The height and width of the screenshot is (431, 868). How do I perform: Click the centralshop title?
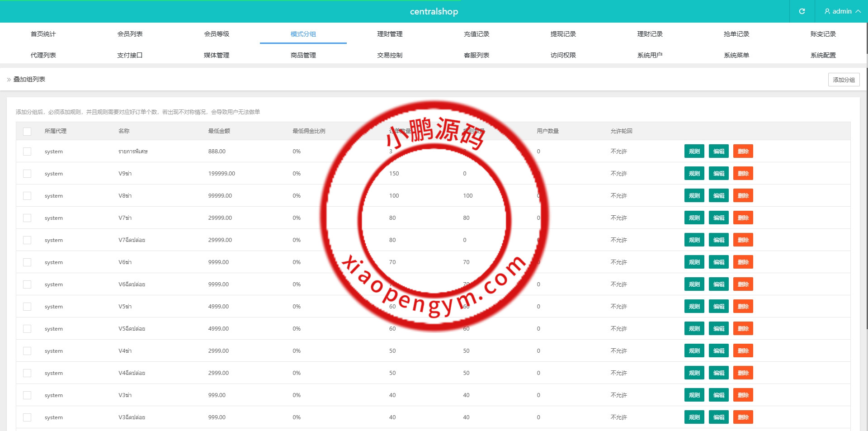click(434, 11)
